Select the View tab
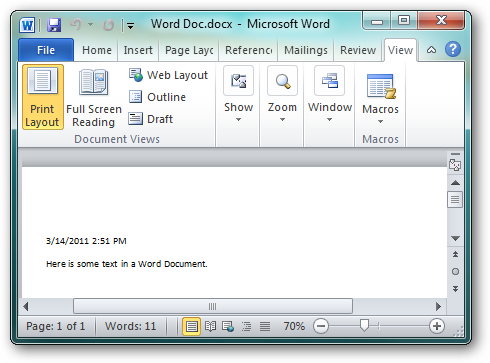Viewport: 490px width, 363px height. (x=400, y=50)
